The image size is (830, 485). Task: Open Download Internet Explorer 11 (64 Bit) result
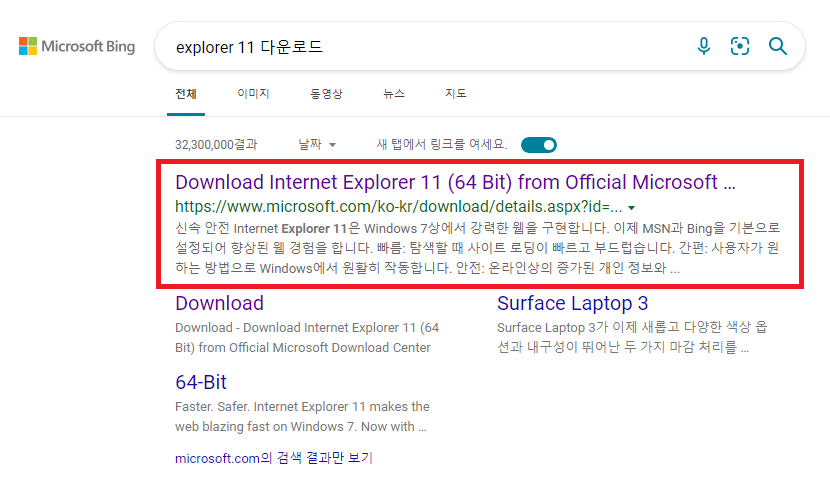(455, 182)
